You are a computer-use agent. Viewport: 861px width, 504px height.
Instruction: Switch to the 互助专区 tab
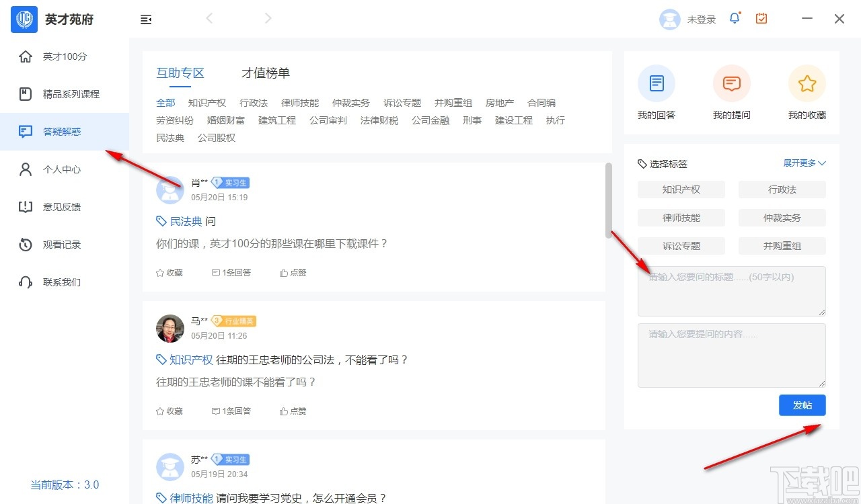coord(180,73)
